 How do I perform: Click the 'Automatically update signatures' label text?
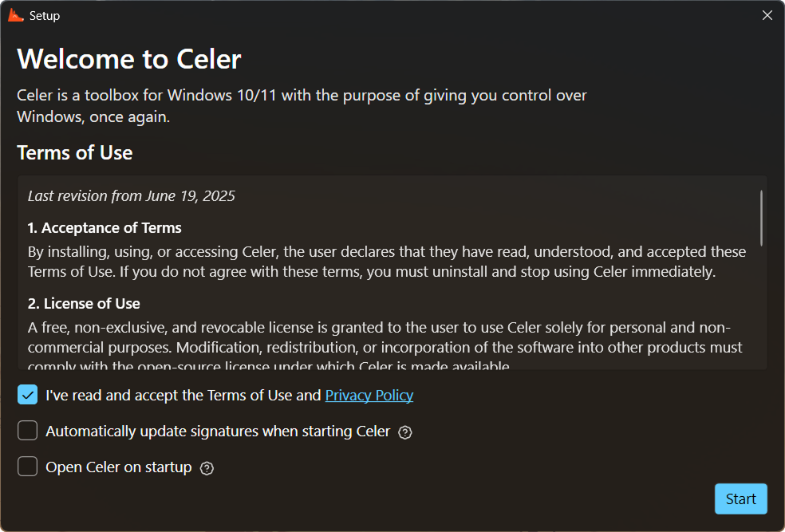point(217,432)
